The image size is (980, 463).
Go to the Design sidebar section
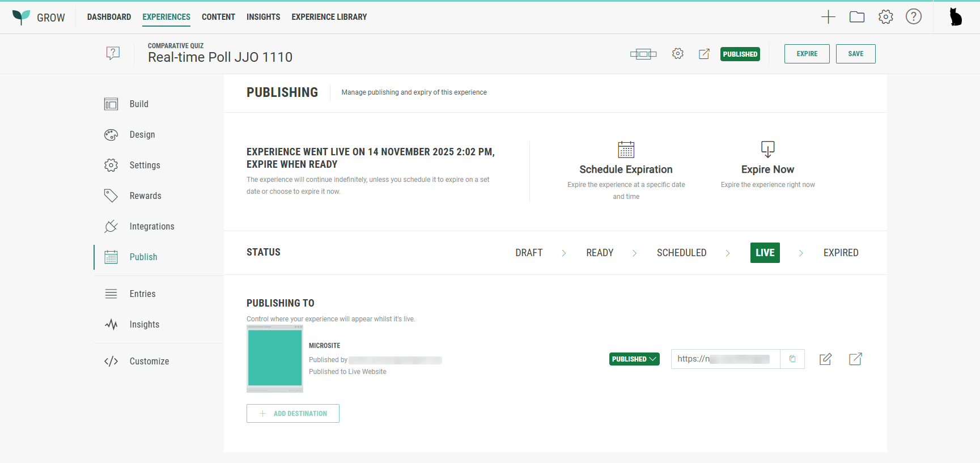pyautogui.click(x=142, y=135)
